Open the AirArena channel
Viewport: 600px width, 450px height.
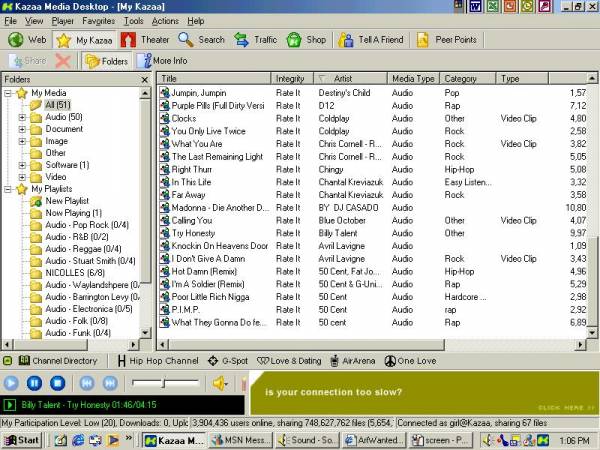pyautogui.click(x=352, y=361)
